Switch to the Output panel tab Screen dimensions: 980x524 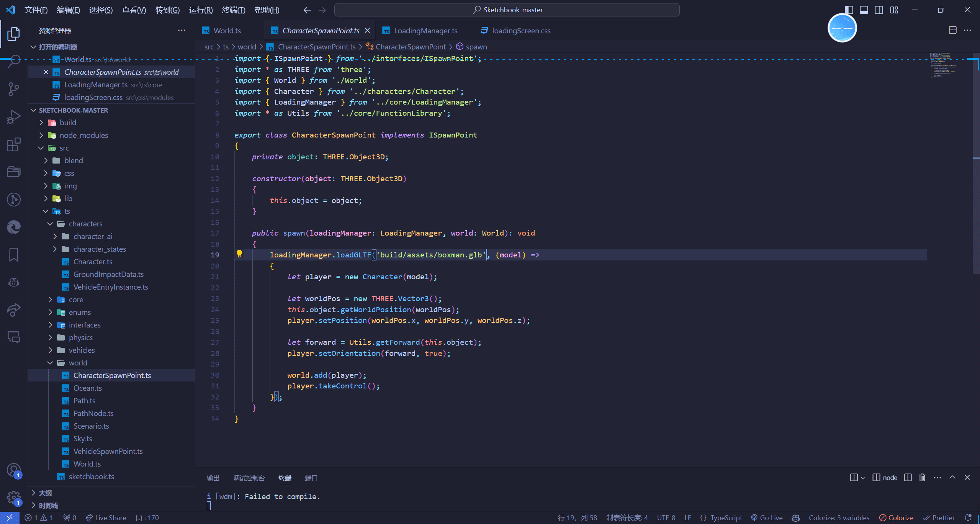pos(213,478)
